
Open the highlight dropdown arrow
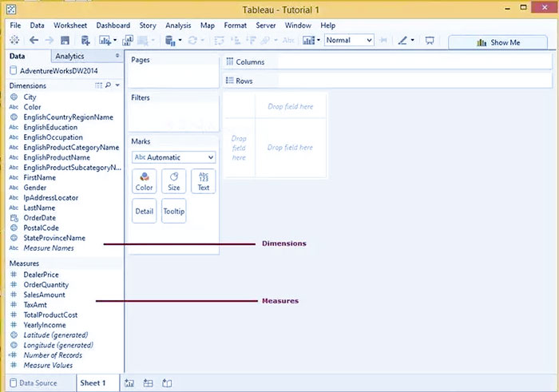(413, 40)
